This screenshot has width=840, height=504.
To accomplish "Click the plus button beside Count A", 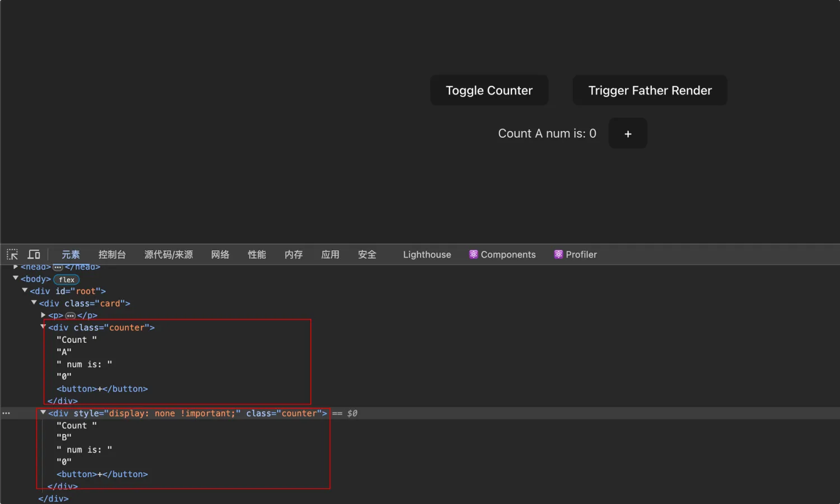I will coord(627,133).
